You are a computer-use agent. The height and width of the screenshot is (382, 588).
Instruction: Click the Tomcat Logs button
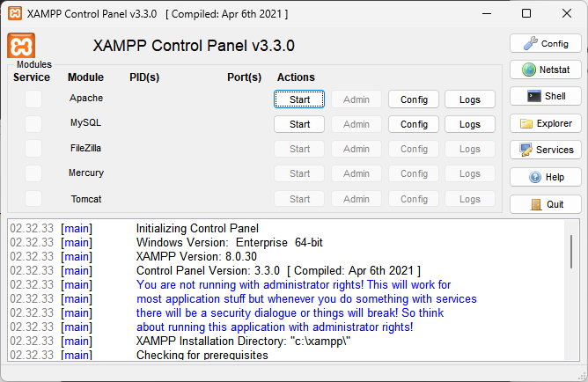pos(470,199)
